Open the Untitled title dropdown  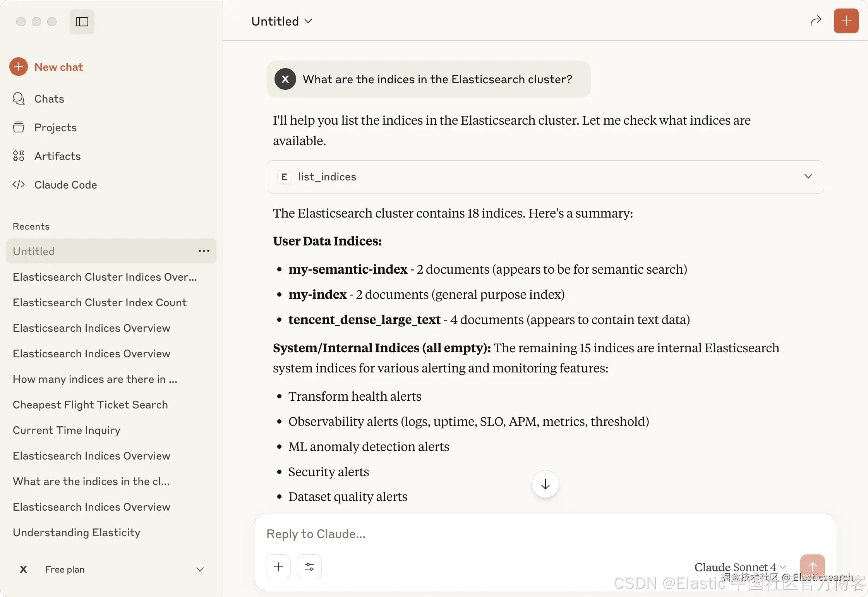coord(281,21)
